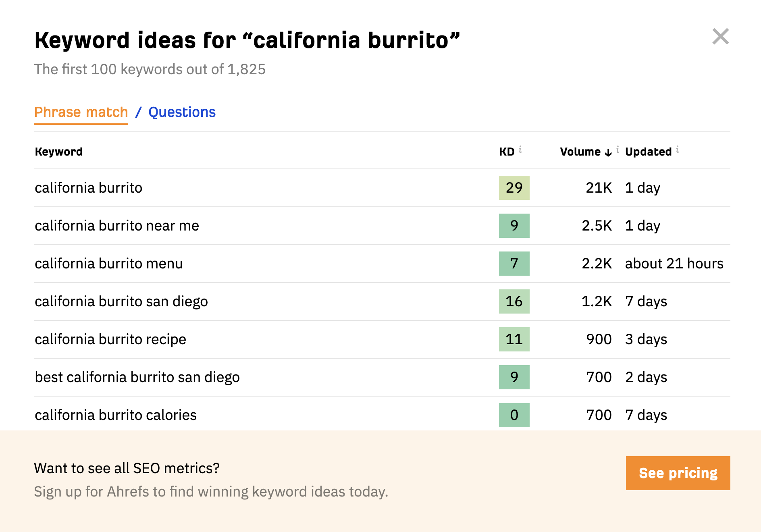
Task: Click the Updated info icon
Action: [x=678, y=149]
